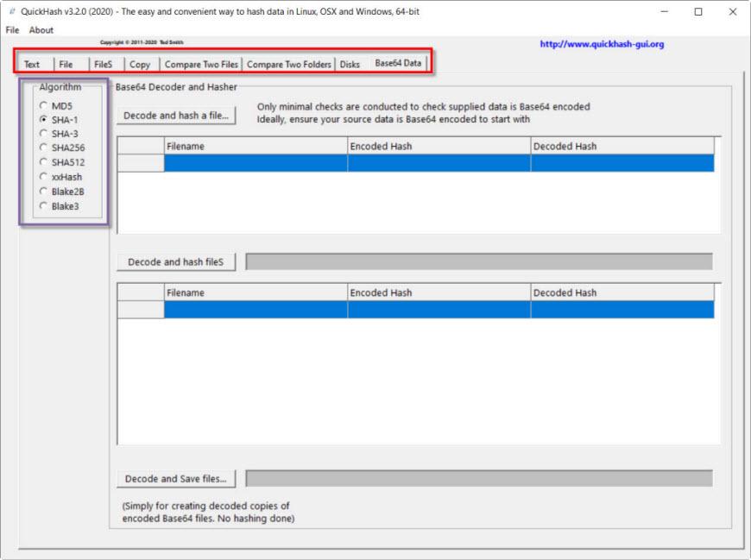Minimize the QuickHash window
Image resolution: width=751 pixels, height=560 pixels.
click(665, 11)
